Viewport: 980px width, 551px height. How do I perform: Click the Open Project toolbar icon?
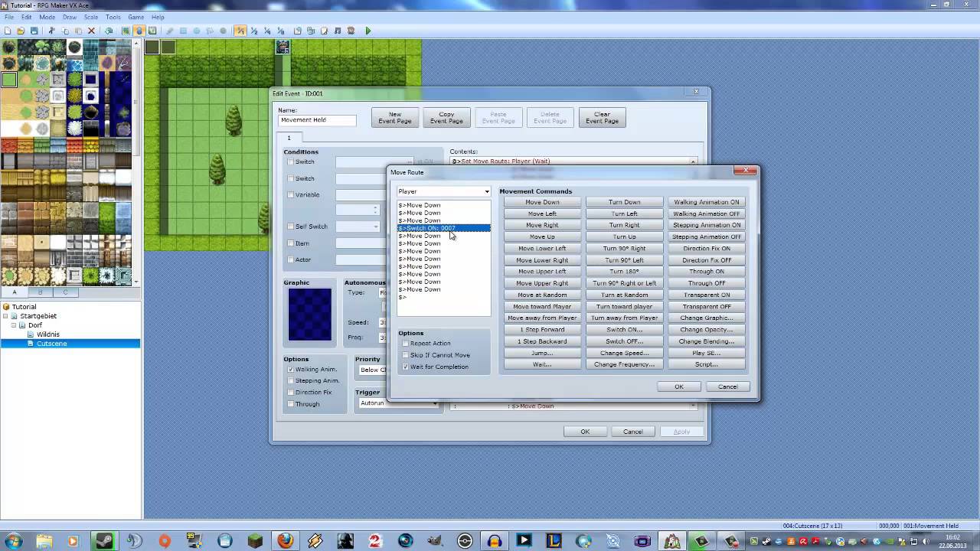click(x=21, y=31)
